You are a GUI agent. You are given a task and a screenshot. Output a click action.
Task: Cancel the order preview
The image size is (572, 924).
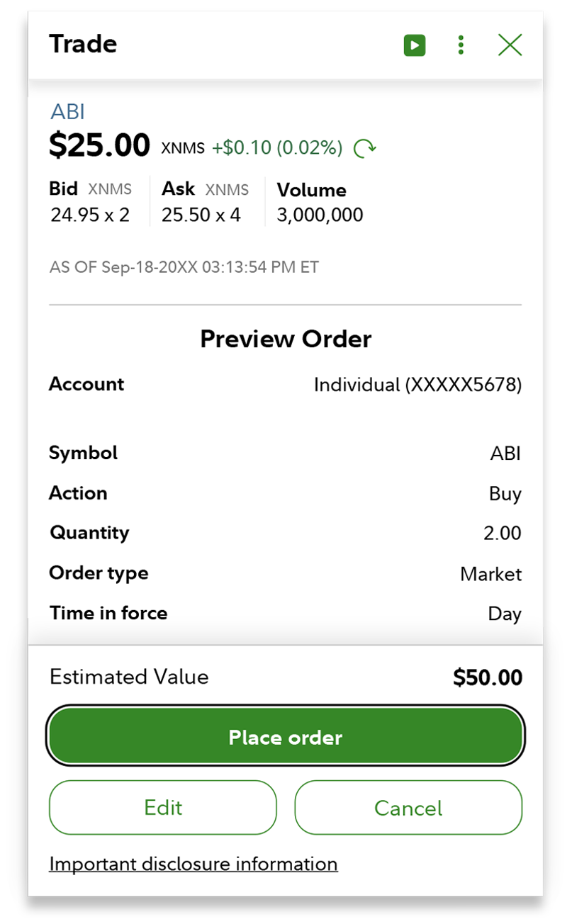pos(408,808)
